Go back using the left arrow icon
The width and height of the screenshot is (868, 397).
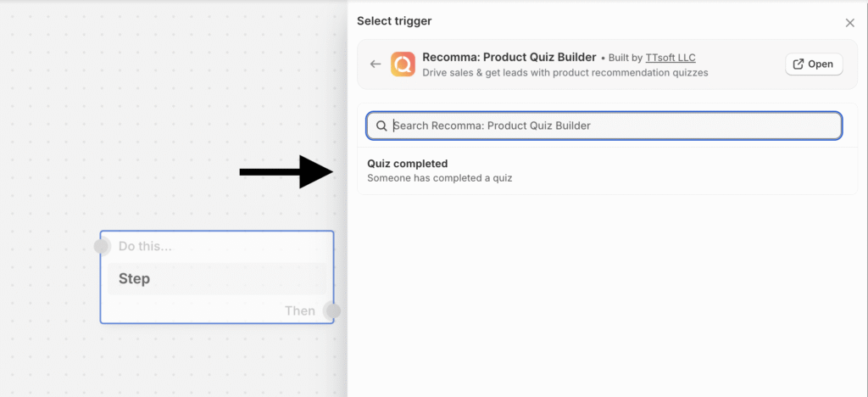point(376,64)
